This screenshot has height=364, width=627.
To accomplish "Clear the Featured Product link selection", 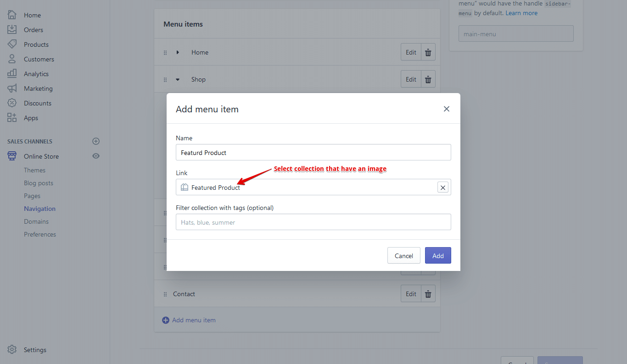I will point(442,187).
